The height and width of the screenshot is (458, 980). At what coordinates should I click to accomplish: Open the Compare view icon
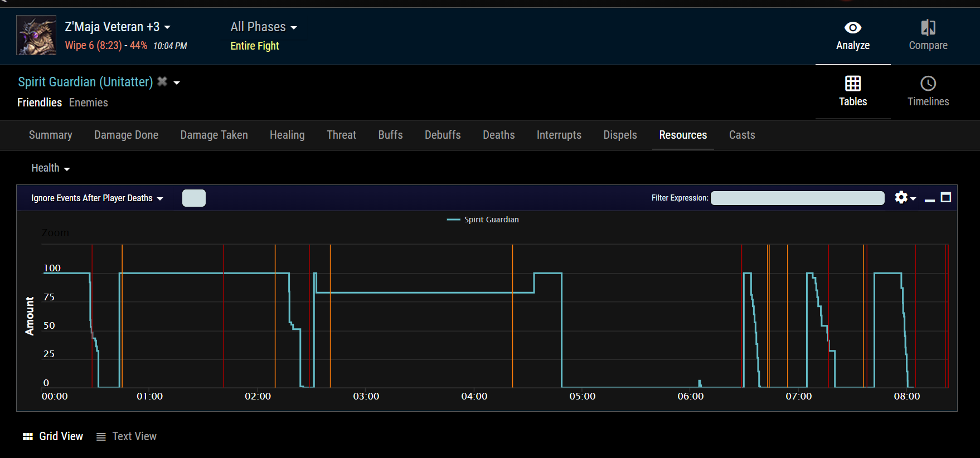point(928,28)
